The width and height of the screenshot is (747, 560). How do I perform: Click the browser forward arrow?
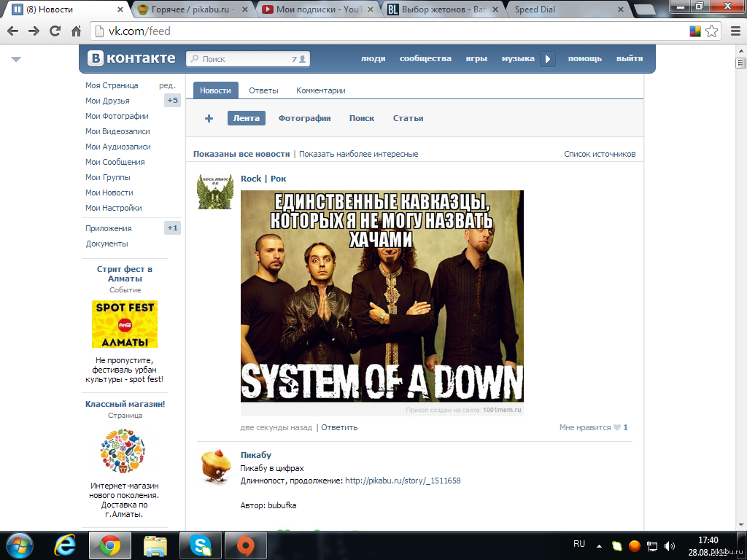click(x=34, y=31)
